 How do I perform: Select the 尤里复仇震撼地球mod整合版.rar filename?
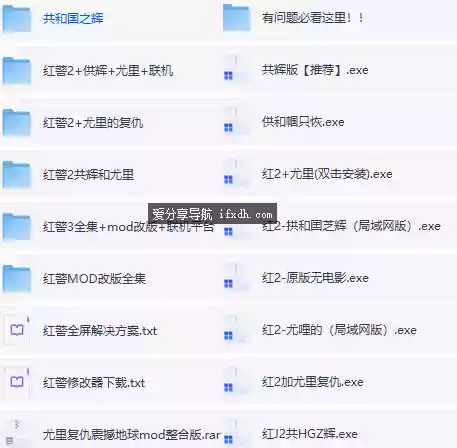(131, 435)
